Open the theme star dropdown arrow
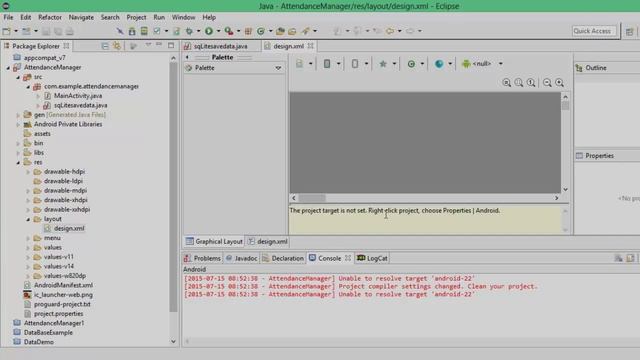This screenshot has width=640, height=360. [x=394, y=64]
